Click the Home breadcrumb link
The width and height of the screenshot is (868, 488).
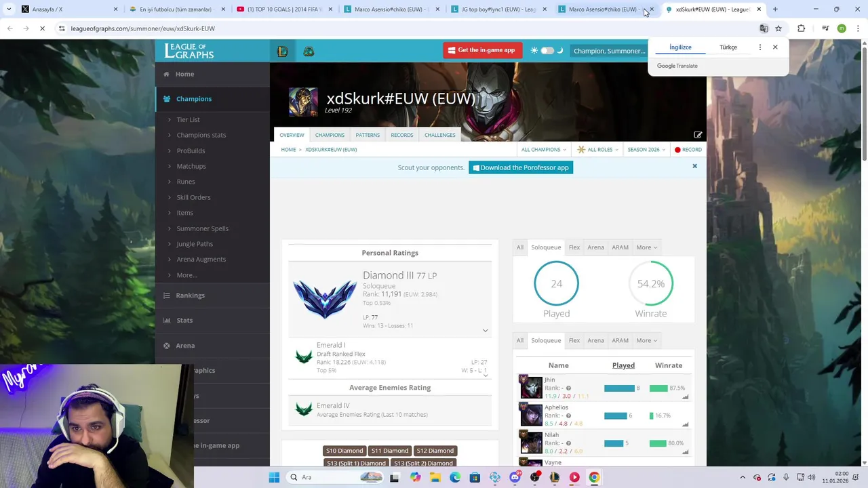288,150
